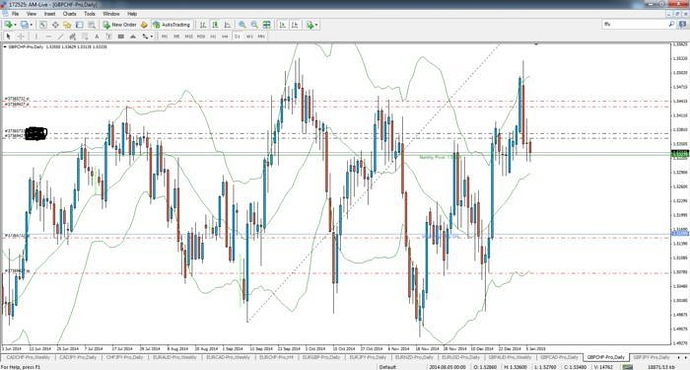The width and height of the screenshot is (690, 370).
Task: Switch to M30 timeframe
Action: point(201,37)
